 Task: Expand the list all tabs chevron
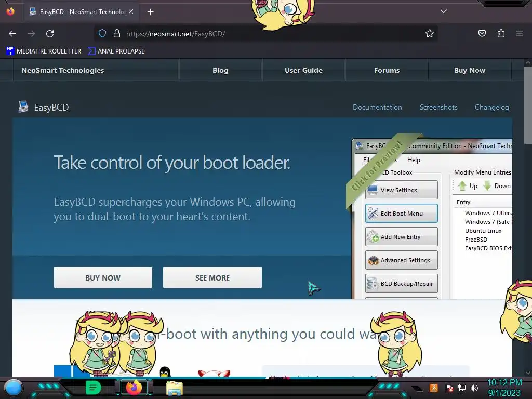[x=444, y=11]
